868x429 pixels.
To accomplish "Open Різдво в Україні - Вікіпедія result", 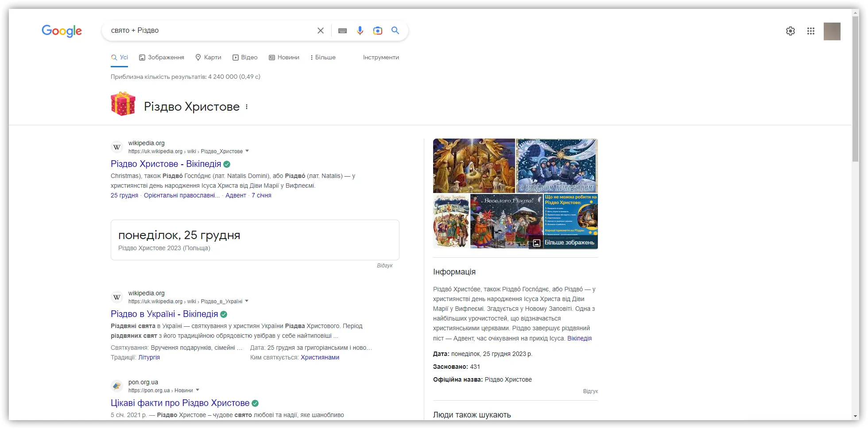I will 164,314.
